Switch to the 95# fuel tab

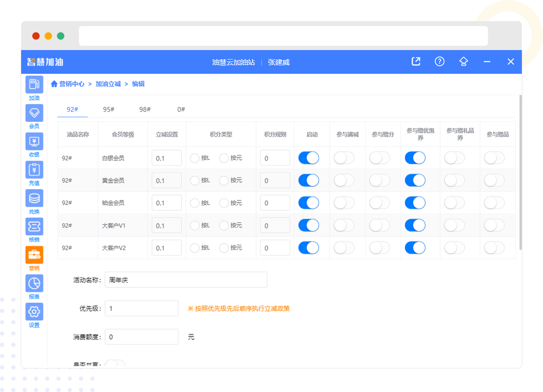pyautogui.click(x=109, y=110)
